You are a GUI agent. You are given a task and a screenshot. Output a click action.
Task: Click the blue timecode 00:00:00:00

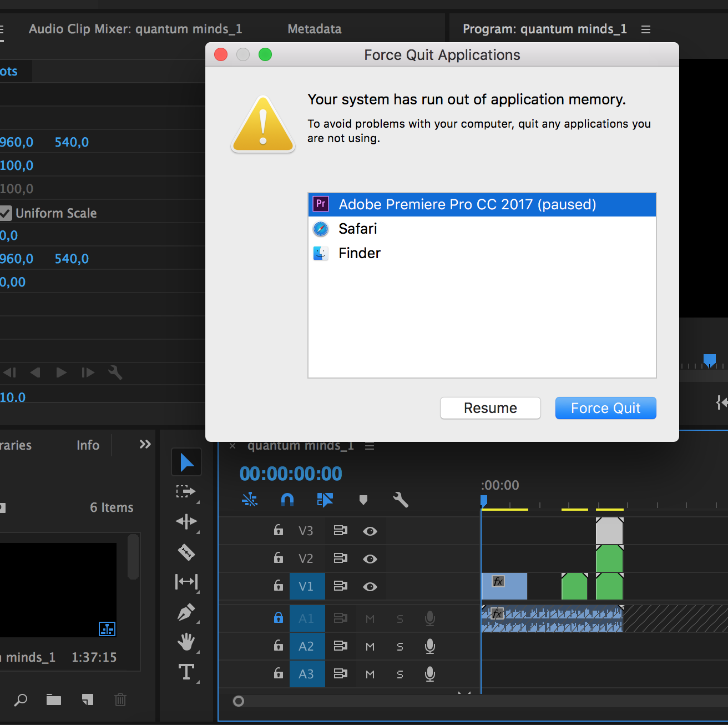pyautogui.click(x=291, y=474)
